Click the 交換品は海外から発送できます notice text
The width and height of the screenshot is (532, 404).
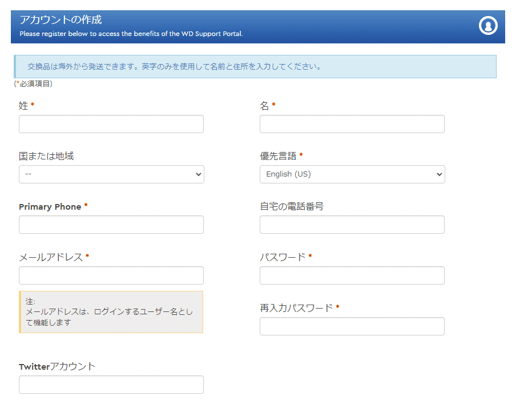(x=175, y=67)
